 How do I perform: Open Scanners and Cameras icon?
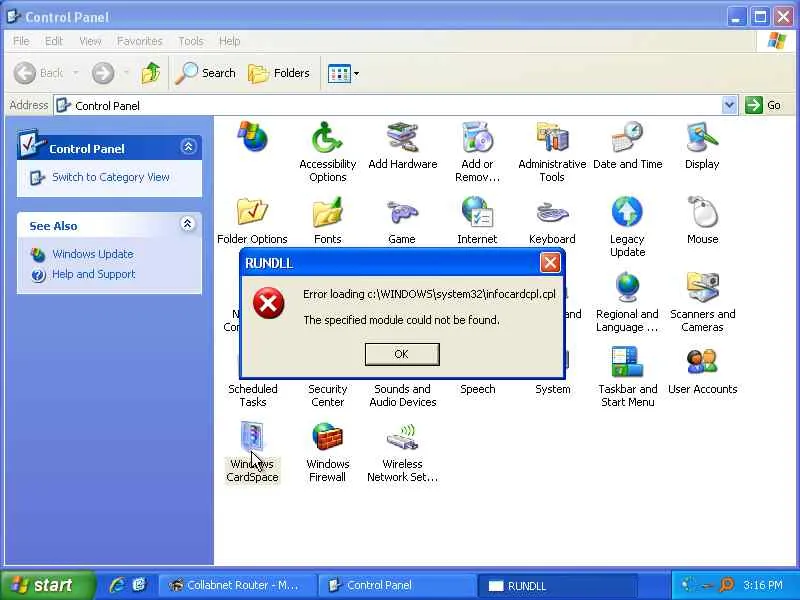(x=702, y=302)
